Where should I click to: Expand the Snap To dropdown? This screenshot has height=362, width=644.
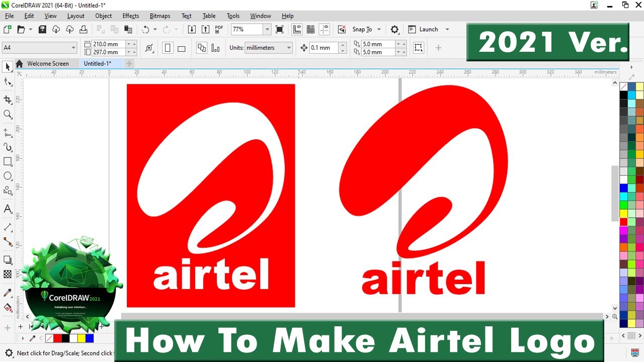pyautogui.click(x=379, y=29)
